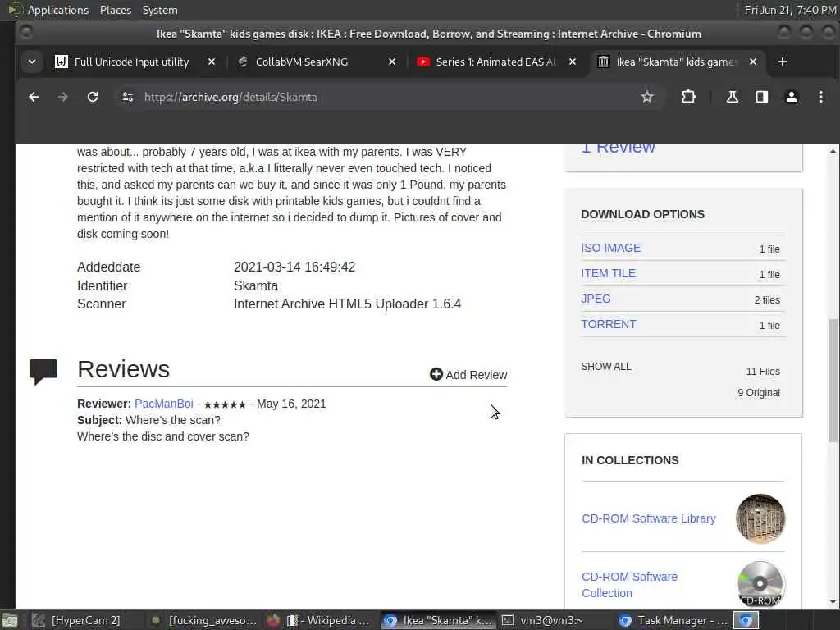The width and height of the screenshot is (840, 630).
Task: Click Add Review button
Action: (x=468, y=374)
